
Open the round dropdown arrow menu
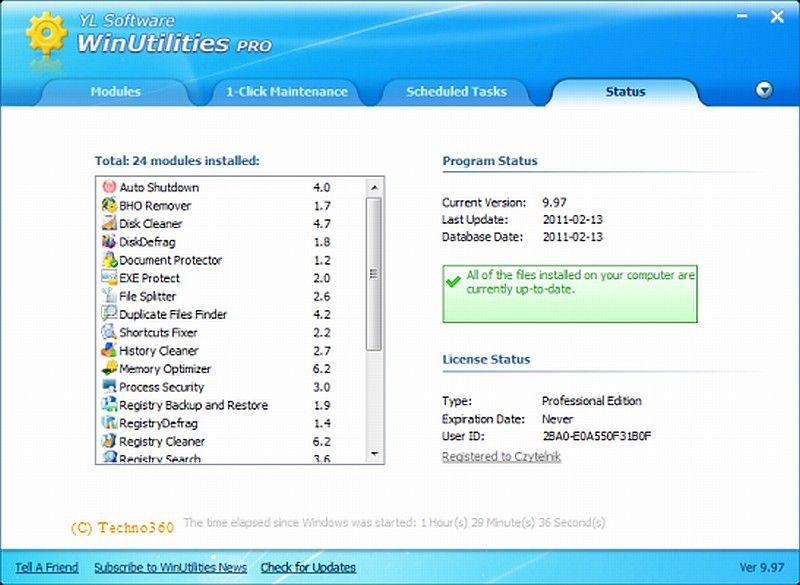pos(764,90)
